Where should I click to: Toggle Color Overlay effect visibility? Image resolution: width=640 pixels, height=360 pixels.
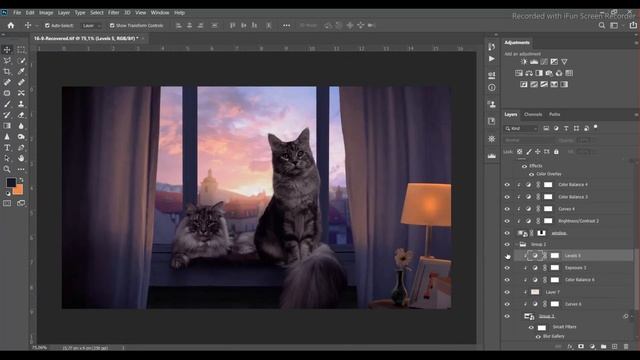(531, 174)
